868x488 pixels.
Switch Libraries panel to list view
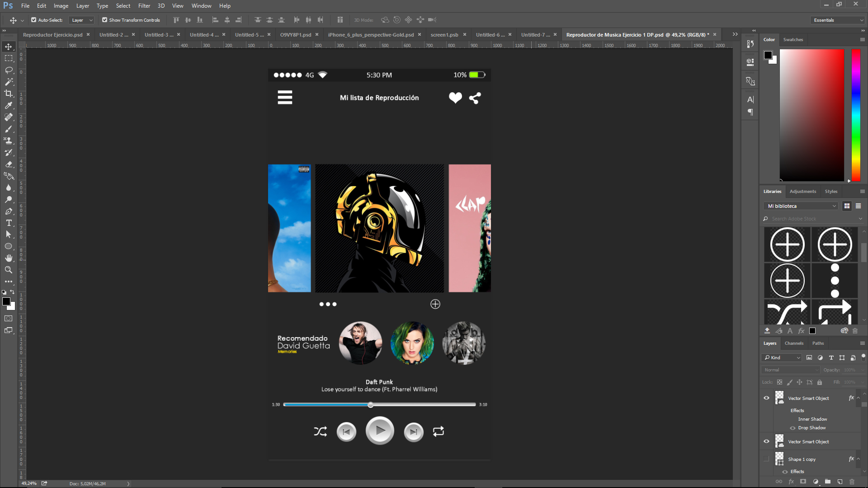pyautogui.click(x=858, y=206)
